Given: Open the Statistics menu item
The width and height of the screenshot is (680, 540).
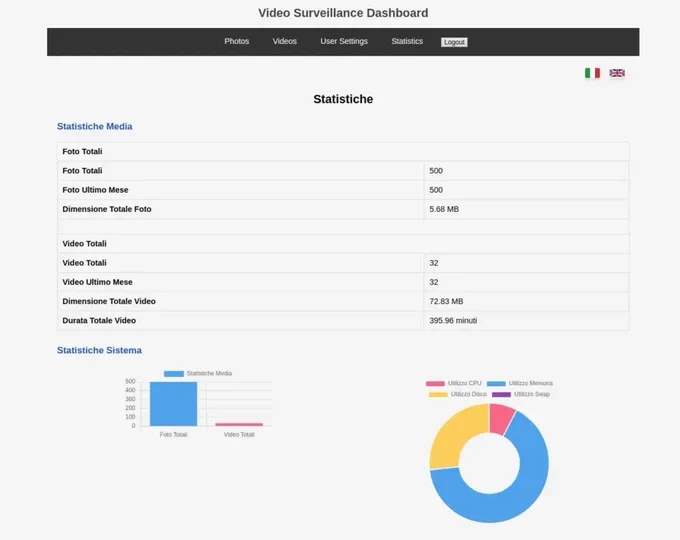Looking at the screenshot, I should (x=407, y=41).
